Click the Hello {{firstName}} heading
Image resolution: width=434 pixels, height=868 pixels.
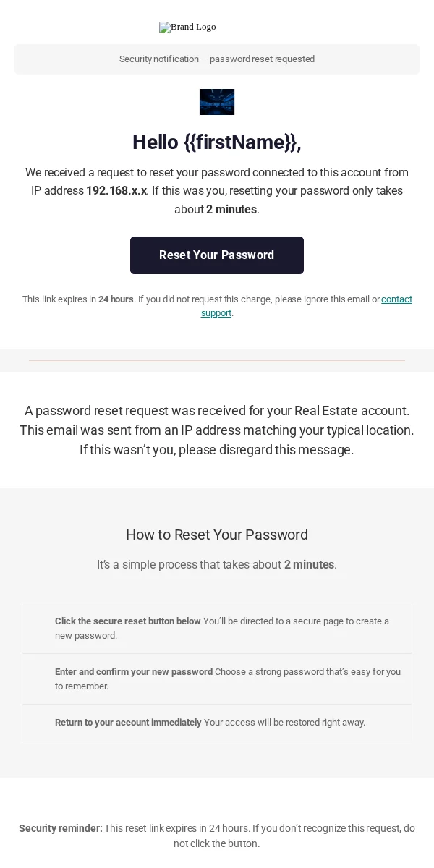(217, 142)
